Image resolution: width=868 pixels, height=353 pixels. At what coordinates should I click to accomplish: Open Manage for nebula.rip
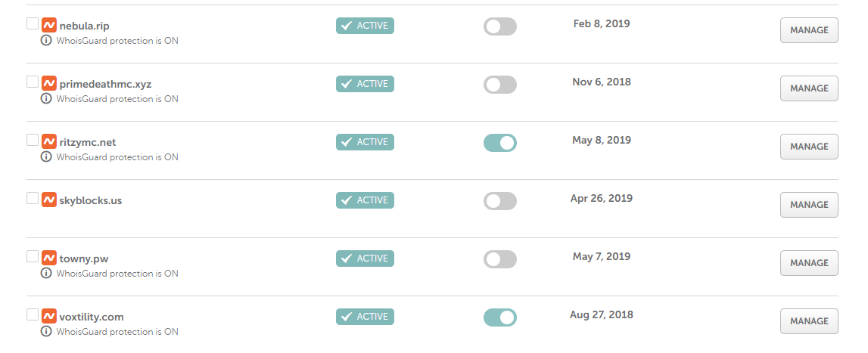pos(809,30)
